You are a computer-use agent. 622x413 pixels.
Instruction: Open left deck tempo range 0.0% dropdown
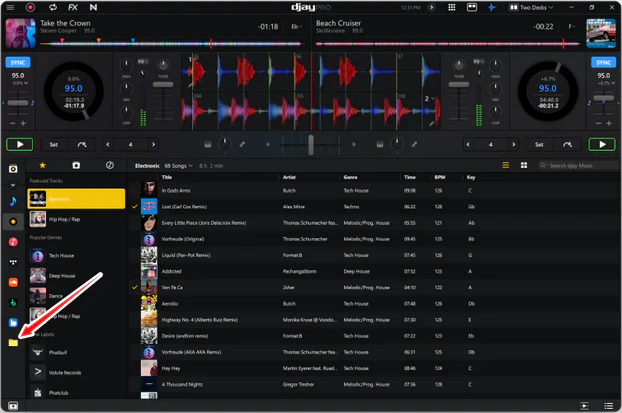pos(20,83)
